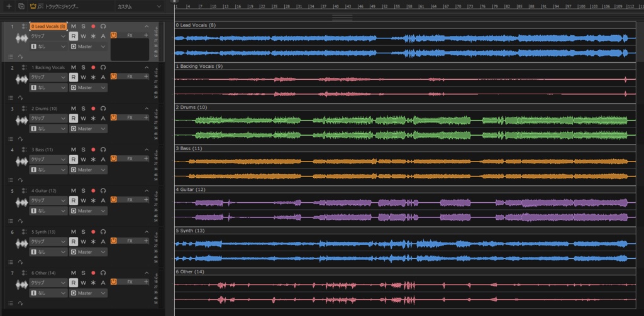Solo the Other track
644x316 pixels.
coord(83,273)
